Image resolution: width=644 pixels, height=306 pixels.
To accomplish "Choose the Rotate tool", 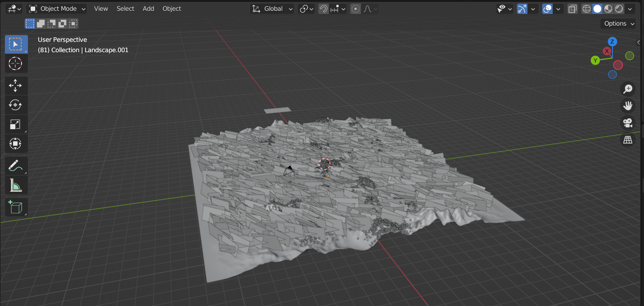I will pyautogui.click(x=16, y=105).
